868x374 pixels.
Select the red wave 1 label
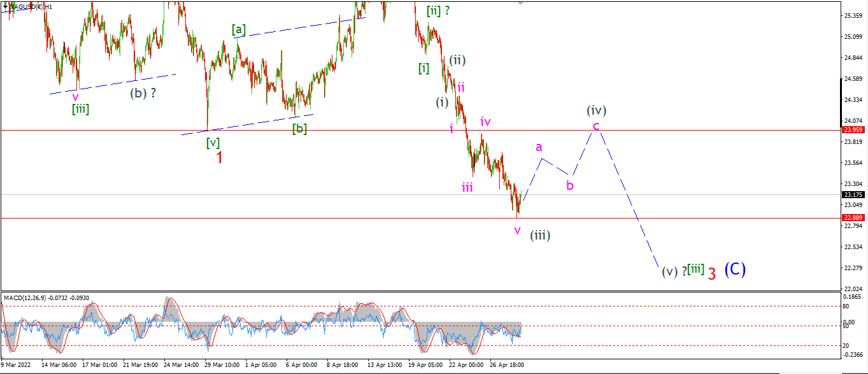(x=220, y=157)
